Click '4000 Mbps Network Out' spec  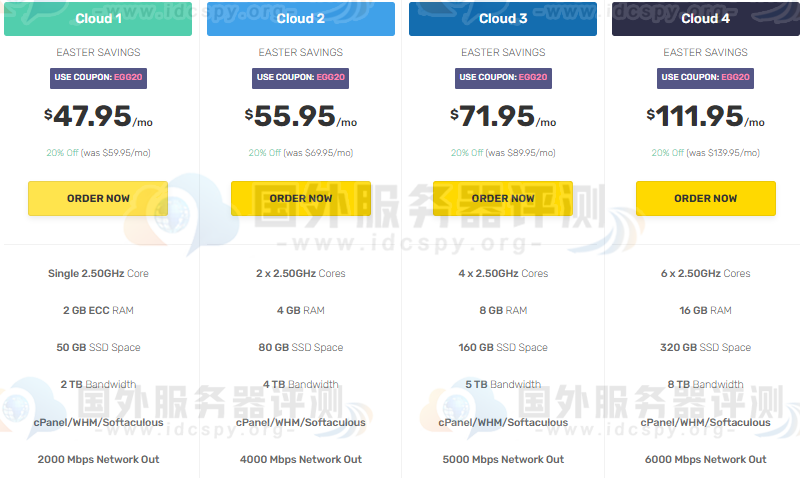(x=301, y=459)
